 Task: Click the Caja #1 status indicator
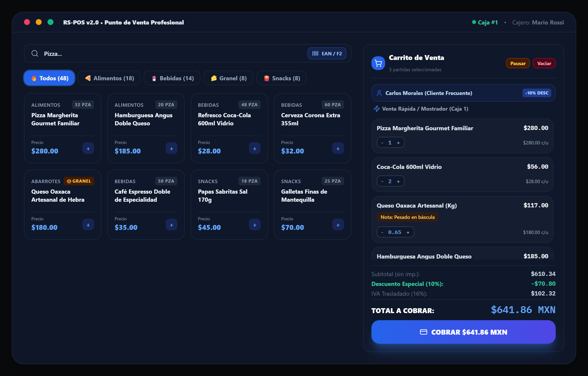[x=485, y=23]
